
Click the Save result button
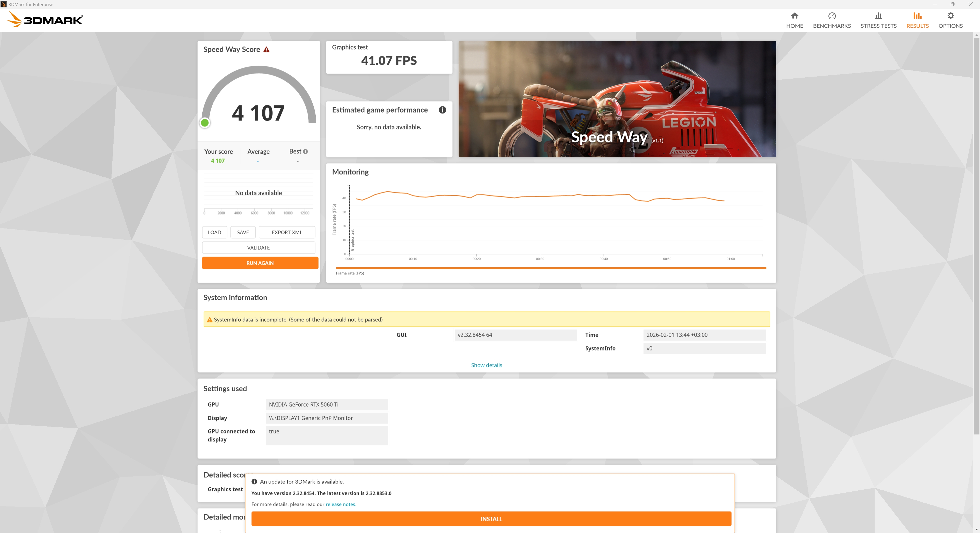click(243, 233)
